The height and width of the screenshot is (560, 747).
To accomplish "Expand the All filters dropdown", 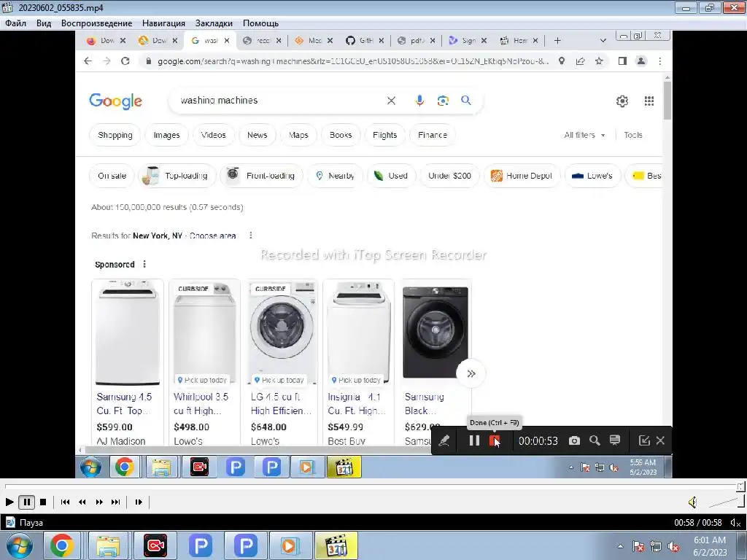I will (x=584, y=135).
